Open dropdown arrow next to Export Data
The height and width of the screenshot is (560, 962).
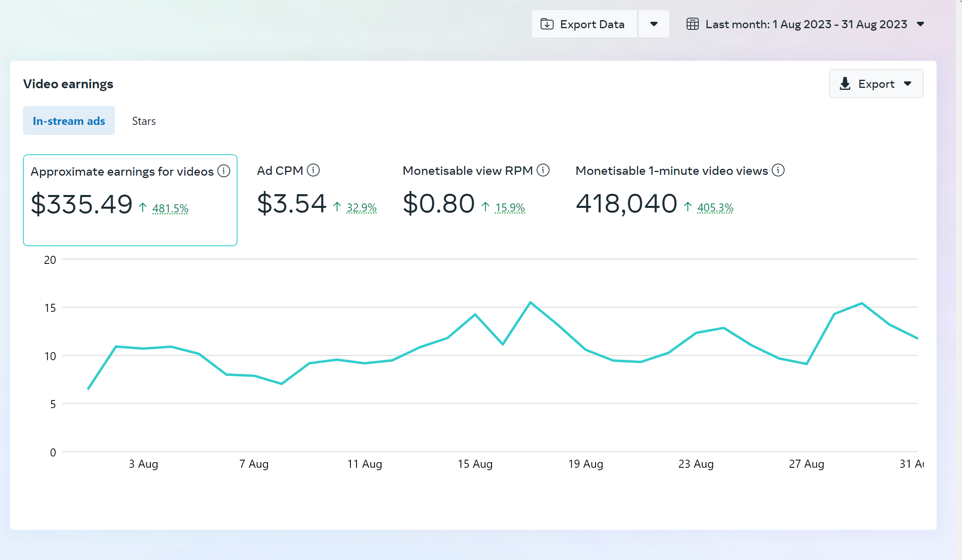point(654,24)
